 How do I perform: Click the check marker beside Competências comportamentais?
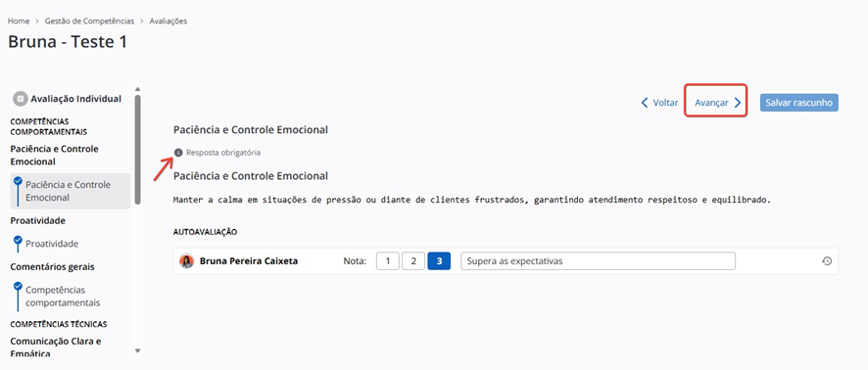(18, 288)
